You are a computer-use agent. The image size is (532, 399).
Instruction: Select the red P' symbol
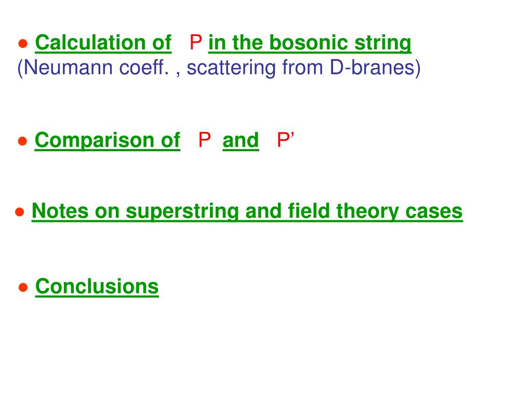click(285, 140)
